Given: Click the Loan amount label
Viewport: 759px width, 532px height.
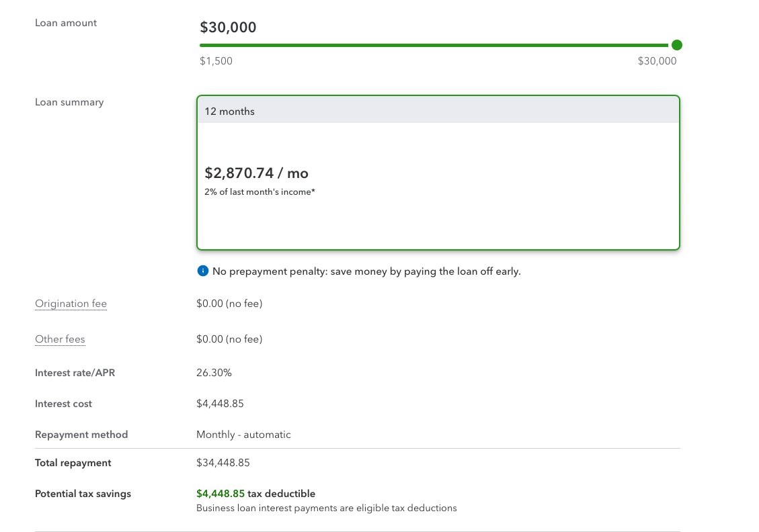Looking at the screenshot, I should [66, 23].
